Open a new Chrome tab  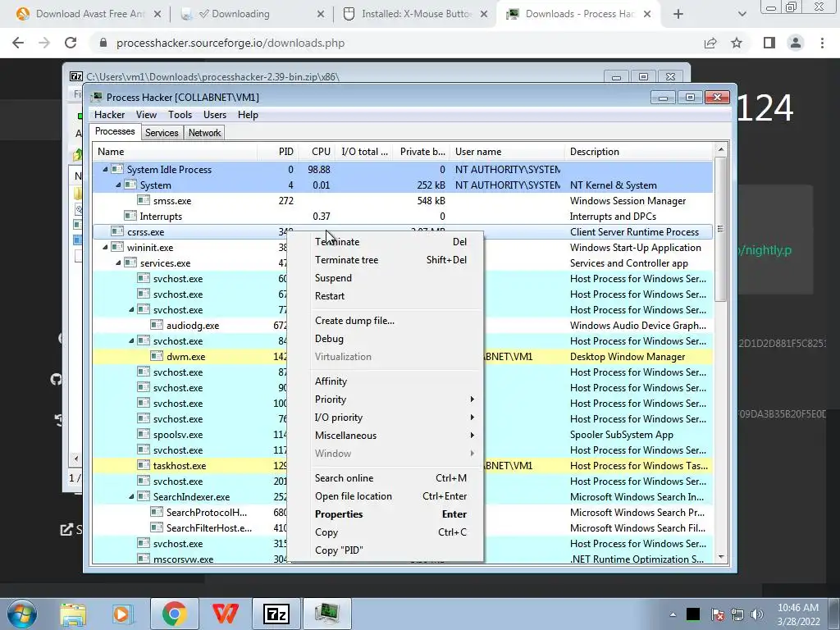point(678,14)
